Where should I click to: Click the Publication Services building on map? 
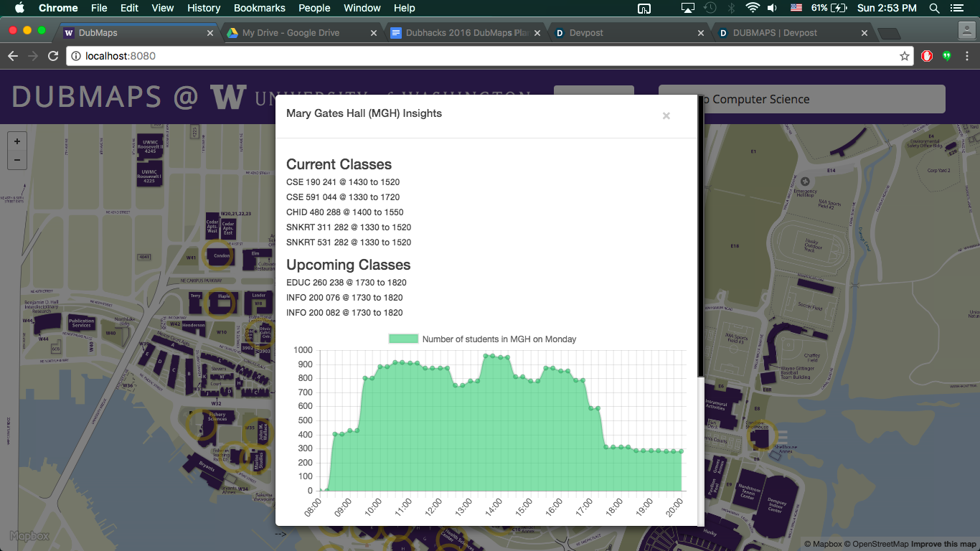(x=81, y=323)
